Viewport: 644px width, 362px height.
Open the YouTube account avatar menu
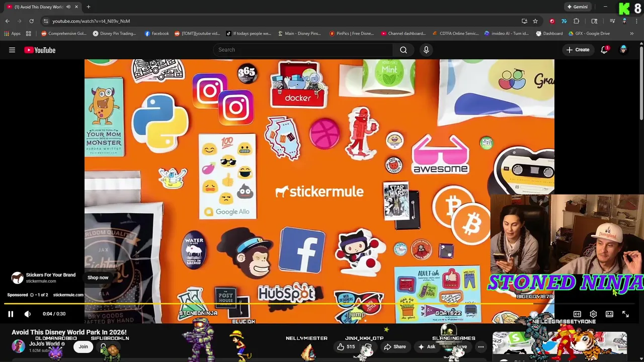point(623,50)
